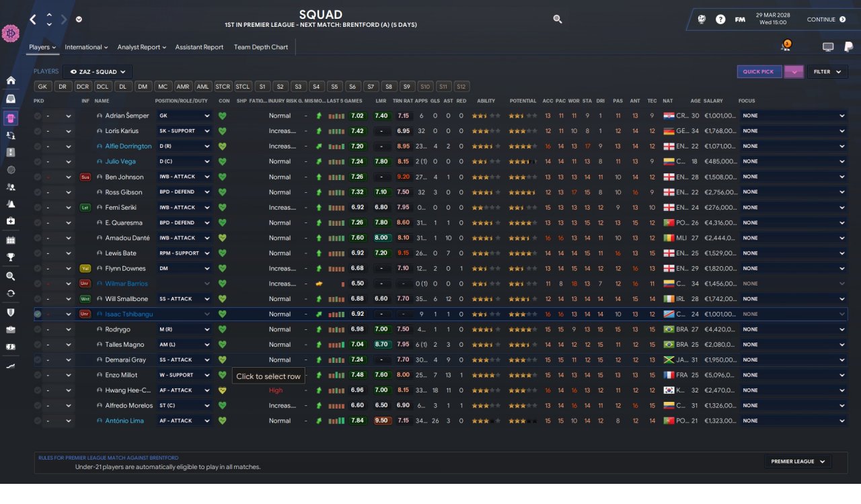861x504 pixels.
Task: Open the Players tab menu
Action: pyautogui.click(x=42, y=47)
